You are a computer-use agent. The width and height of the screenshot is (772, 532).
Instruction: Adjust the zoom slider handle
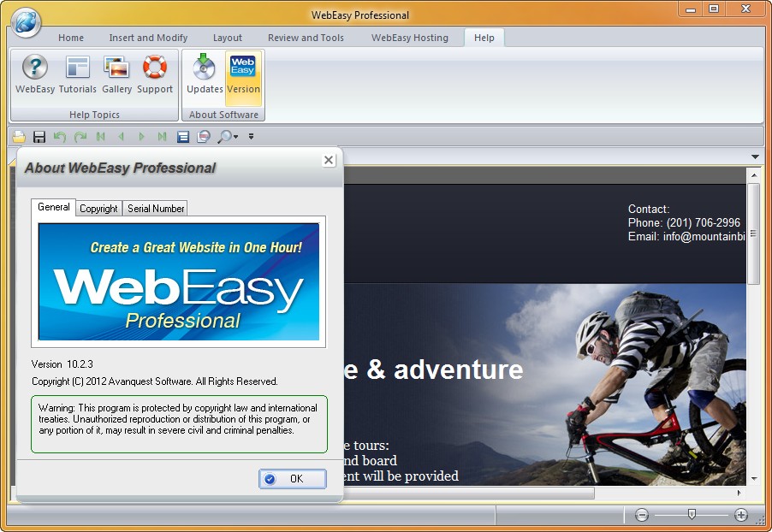pos(692,515)
